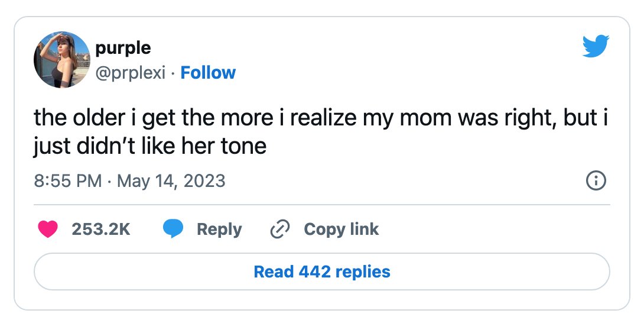Click the display name purple
The image size is (644, 323).
(x=123, y=48)
